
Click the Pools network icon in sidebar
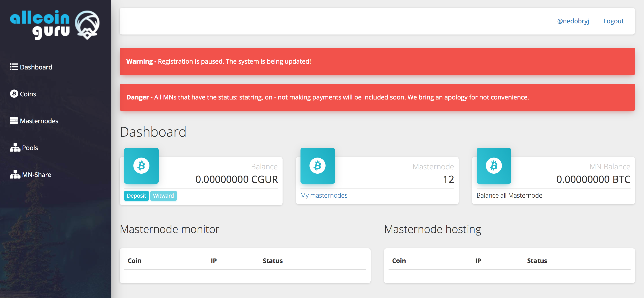pos(15,147)
